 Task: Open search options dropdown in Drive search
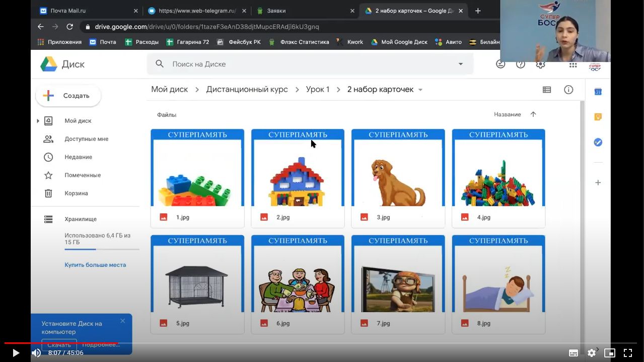460,64
